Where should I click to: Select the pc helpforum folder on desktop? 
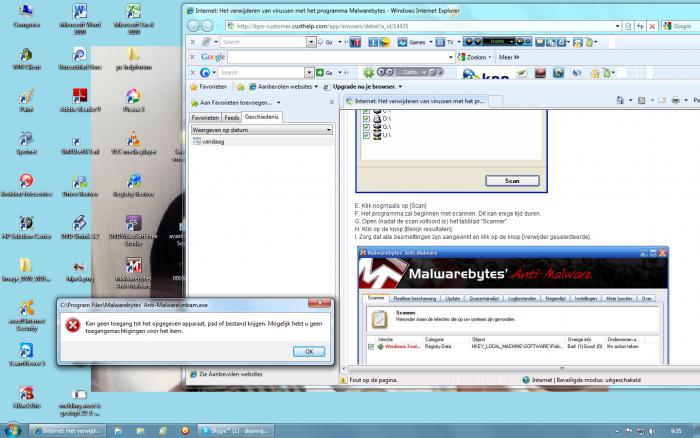(x=133, y=59)
